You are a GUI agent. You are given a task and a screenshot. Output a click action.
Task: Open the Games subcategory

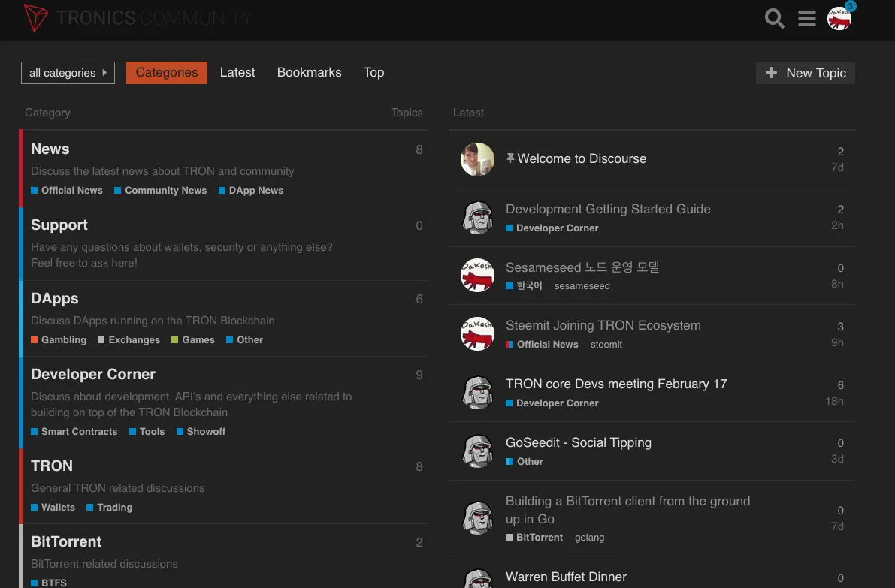point(193,340)
